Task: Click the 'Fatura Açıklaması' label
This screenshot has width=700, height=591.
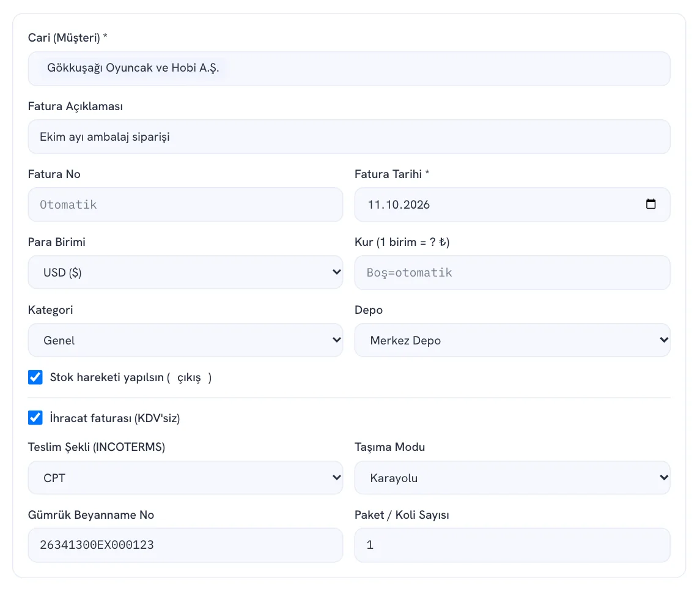Action: click(75, 106)
